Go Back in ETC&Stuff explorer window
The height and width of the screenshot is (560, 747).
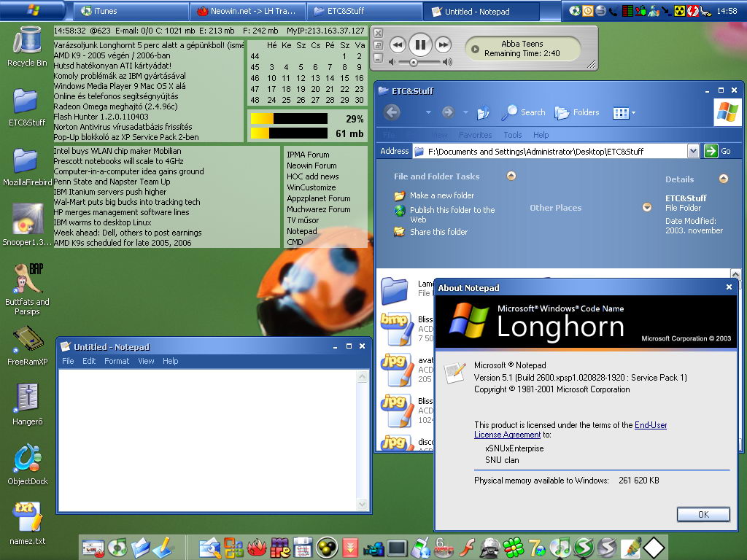392,112
